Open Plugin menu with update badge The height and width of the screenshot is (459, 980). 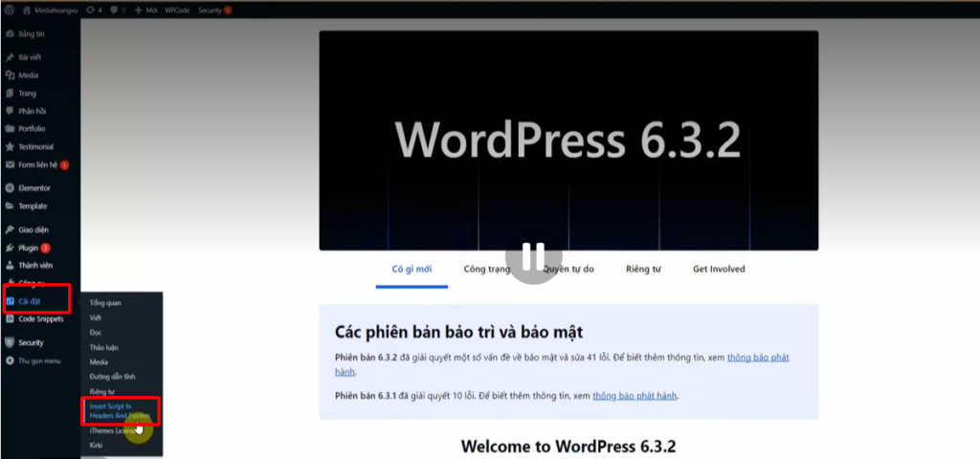(28, 248)
